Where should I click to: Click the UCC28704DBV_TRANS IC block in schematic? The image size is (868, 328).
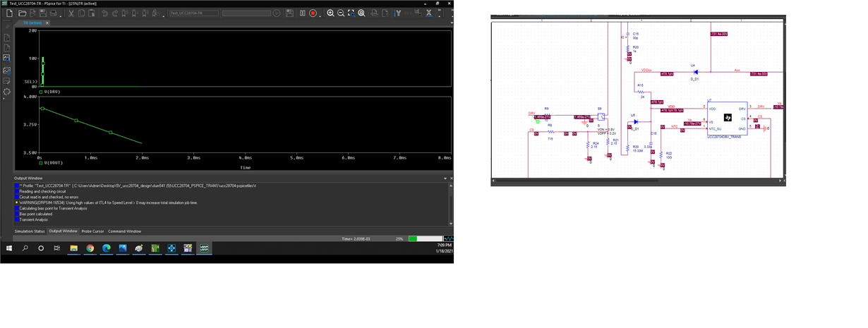[726, 118]
